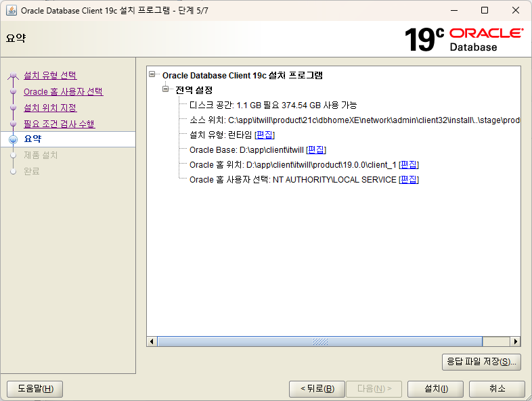Click the 편집 link for 설치 유형
This screenshot has height=401, width=532.
[x=264, y=135]
